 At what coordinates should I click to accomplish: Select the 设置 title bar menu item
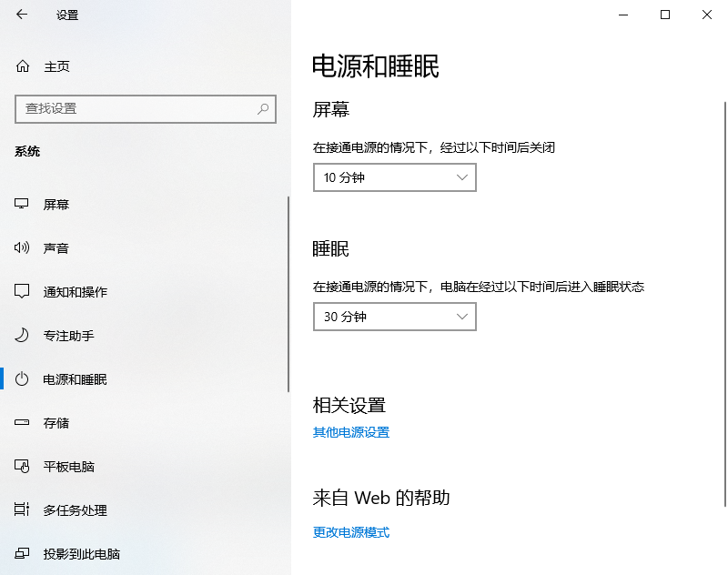coord(66,15)
